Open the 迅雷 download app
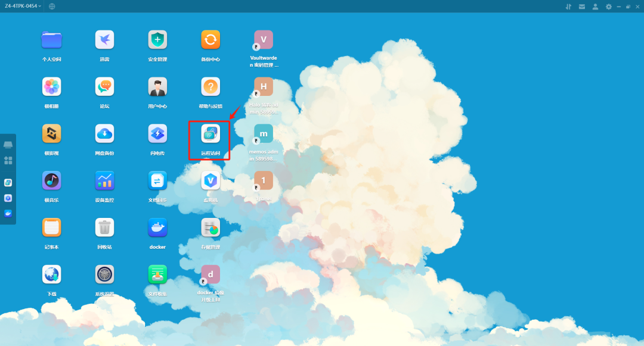The width and height of the screenshot is (644, 346). (104, 39)
